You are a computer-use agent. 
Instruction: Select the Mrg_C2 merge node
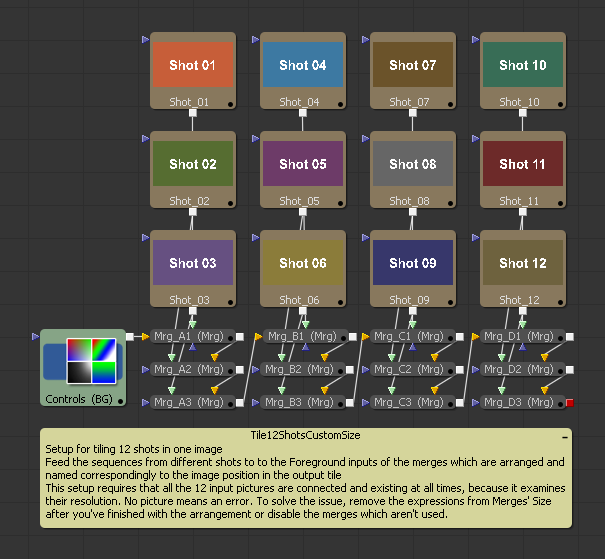(x=413, y=370)
